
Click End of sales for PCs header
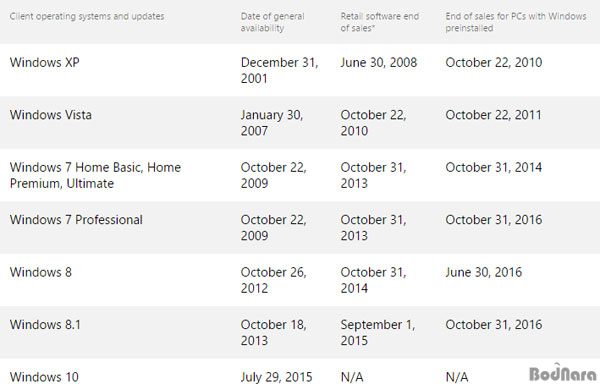[x=516, y=22]
